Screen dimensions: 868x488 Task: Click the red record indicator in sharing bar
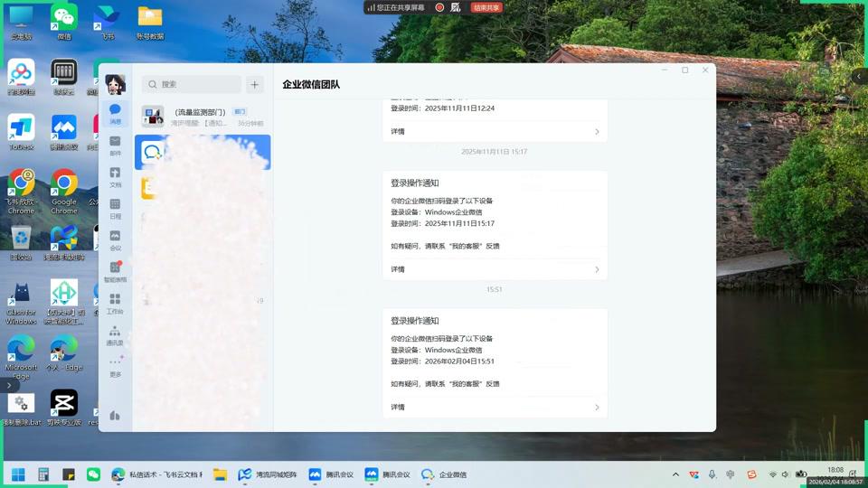(x=439, y=7)
